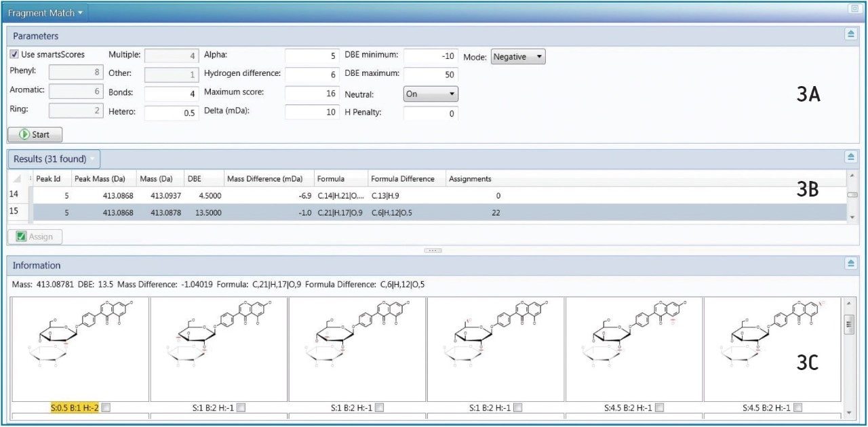Screen dimensions: 868x427
Task: Open the Results (31 found) dropdown
Action: (54, 159)
